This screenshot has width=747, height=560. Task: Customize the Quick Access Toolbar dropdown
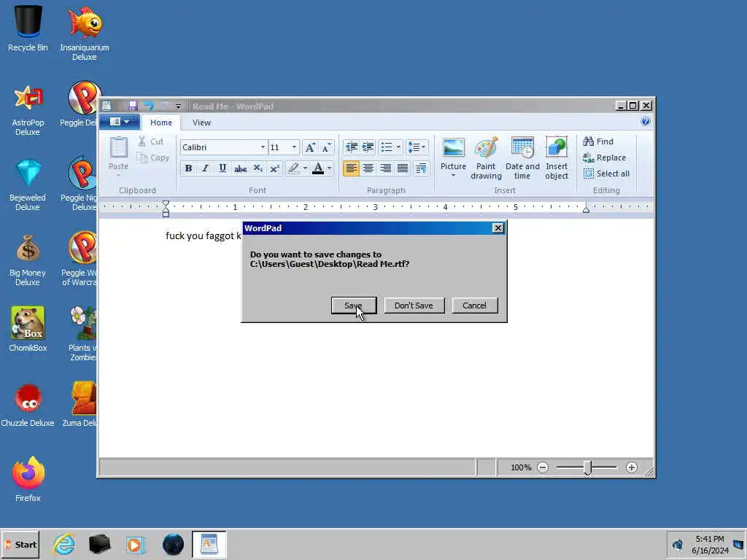click(x=178, y=106)
